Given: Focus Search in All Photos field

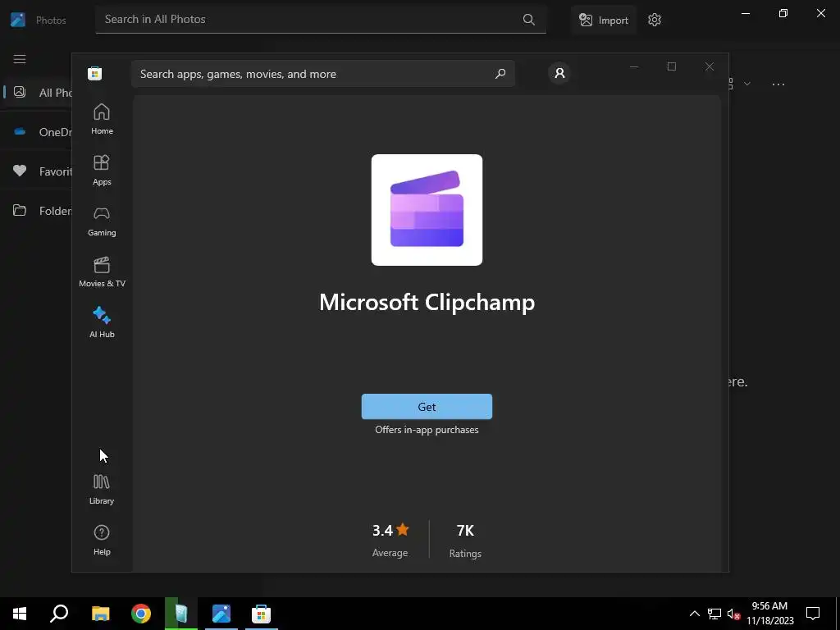Looking at the screenshot, I should (321, 20).
